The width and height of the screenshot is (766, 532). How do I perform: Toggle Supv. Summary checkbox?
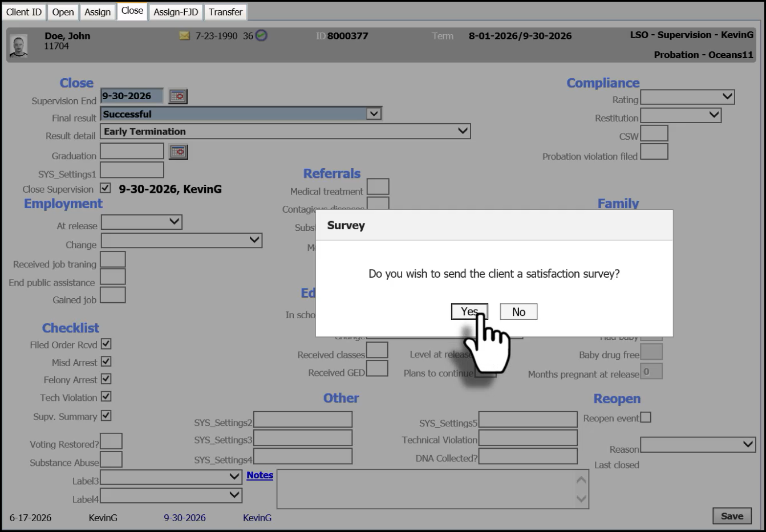pos(106,416)
